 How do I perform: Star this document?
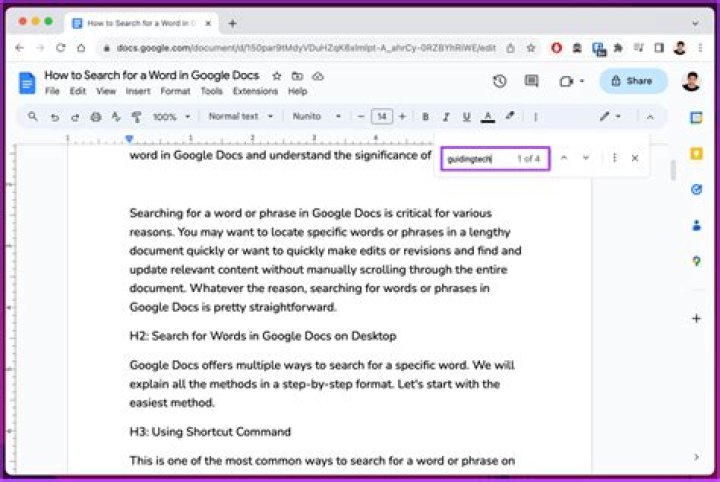coord(277,76)
